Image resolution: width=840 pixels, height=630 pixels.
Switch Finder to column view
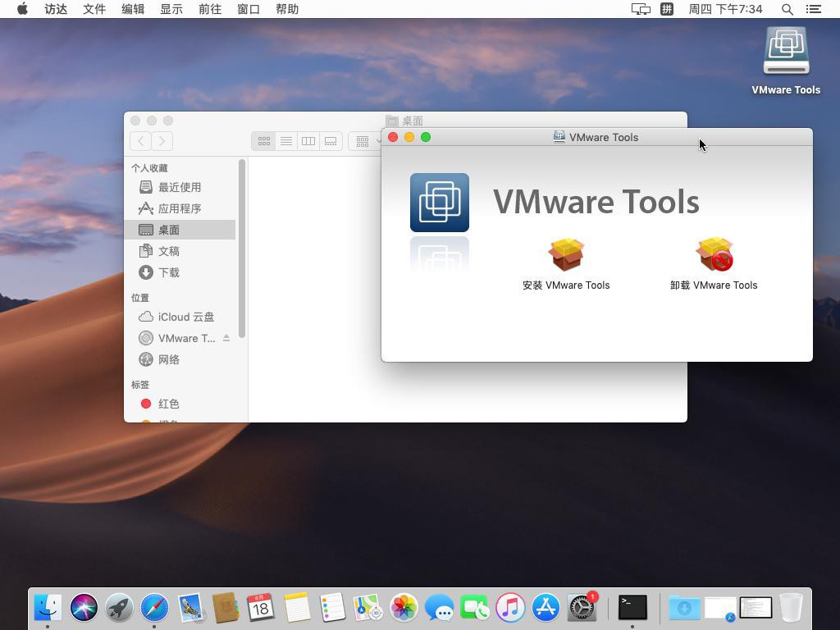[308, 141]
